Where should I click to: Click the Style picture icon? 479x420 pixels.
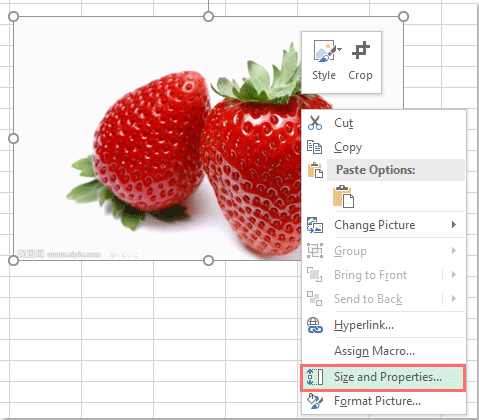(x=324, y=51)
